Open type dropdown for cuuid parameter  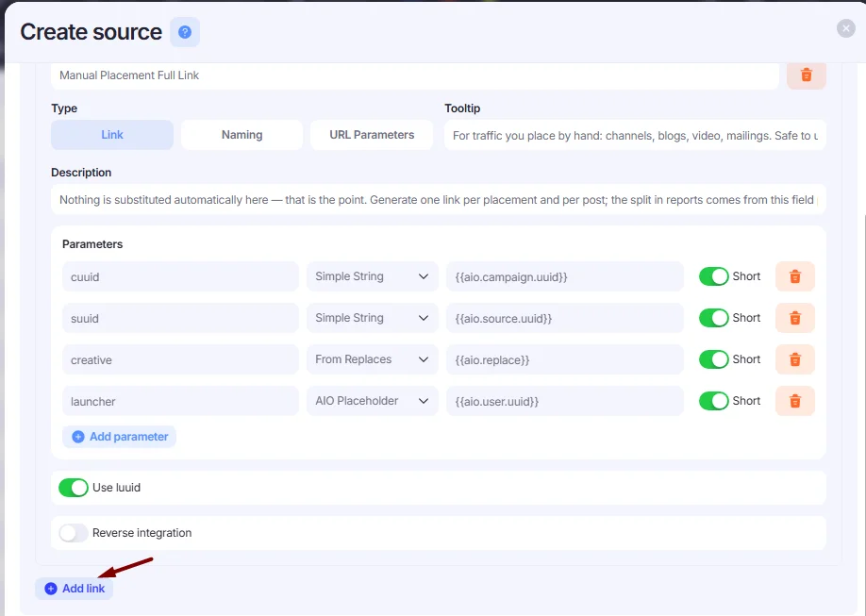(x=373, y=276)
